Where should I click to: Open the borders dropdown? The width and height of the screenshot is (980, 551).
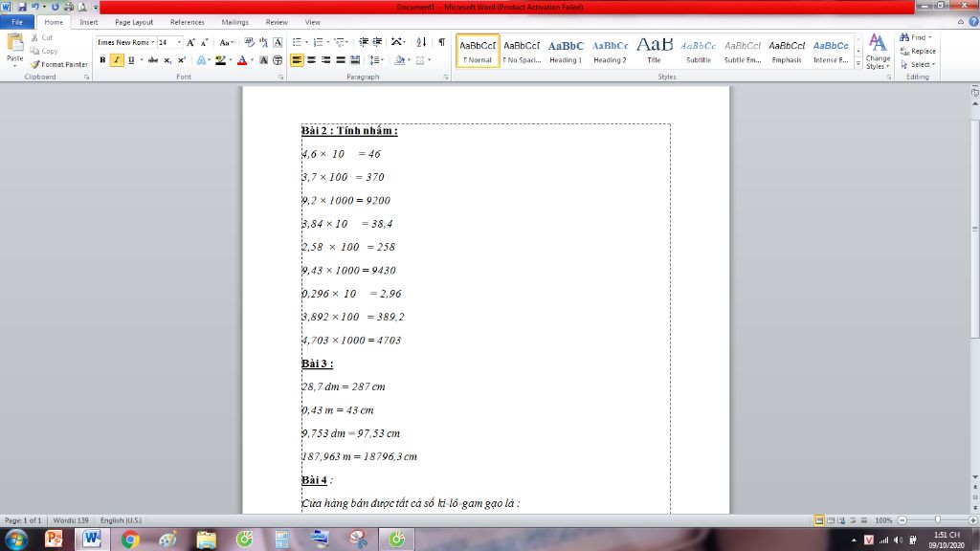click(x=430, y=60)
